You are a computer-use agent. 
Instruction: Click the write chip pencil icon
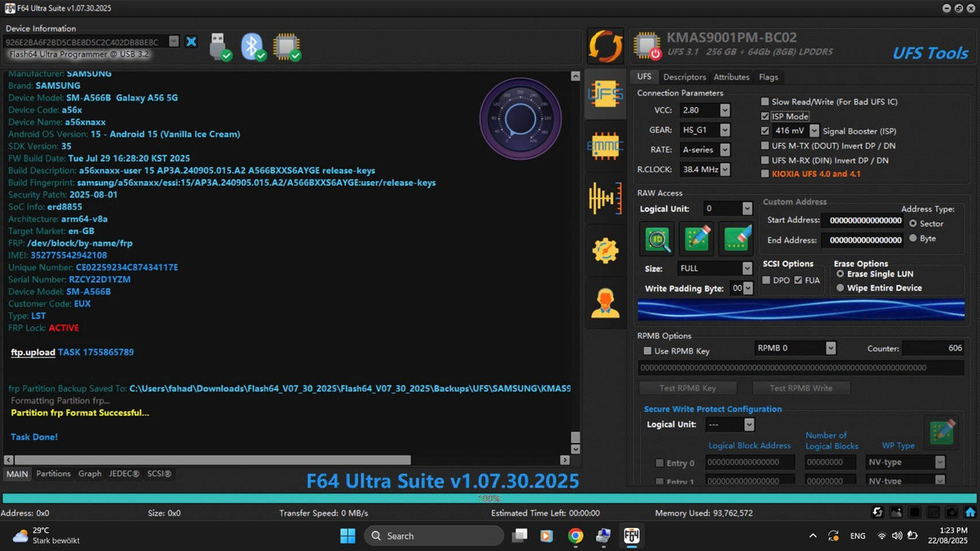pos(697,239)
